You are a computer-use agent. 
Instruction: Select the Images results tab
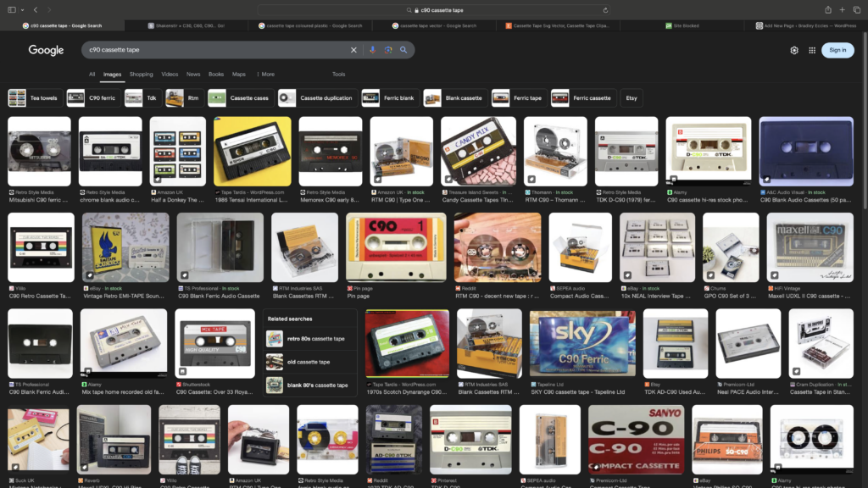112,75
